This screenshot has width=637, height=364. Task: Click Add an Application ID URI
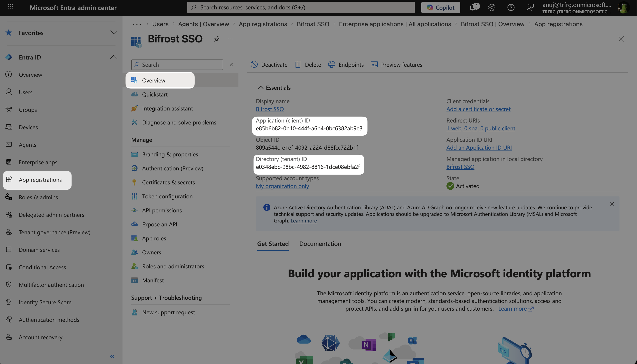coord(479,148)
